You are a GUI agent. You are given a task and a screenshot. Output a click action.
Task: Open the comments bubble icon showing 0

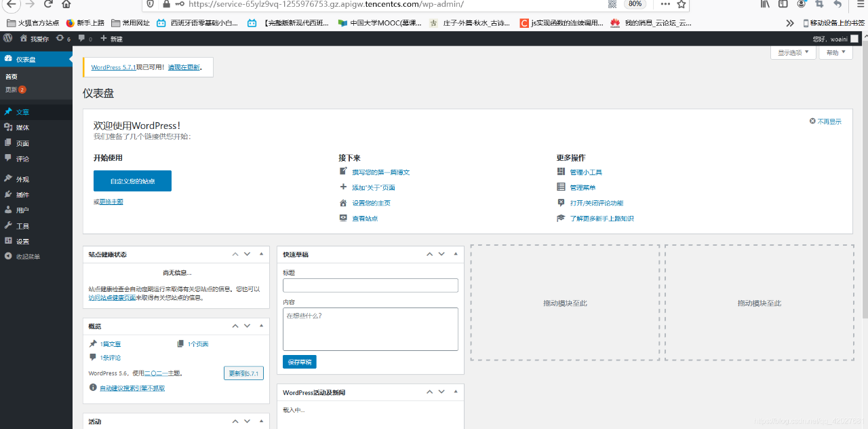pos(82,39)
